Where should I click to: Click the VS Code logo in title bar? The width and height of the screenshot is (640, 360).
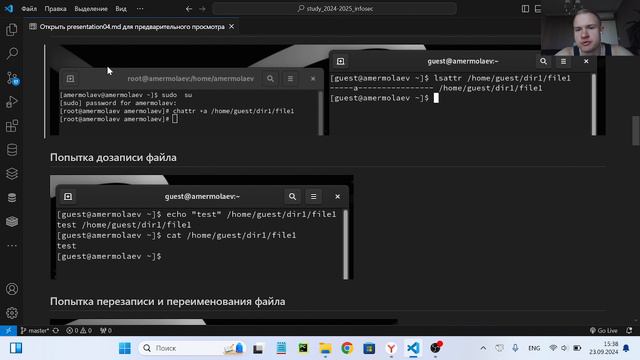pyautogui.click(x=9, y=8)
